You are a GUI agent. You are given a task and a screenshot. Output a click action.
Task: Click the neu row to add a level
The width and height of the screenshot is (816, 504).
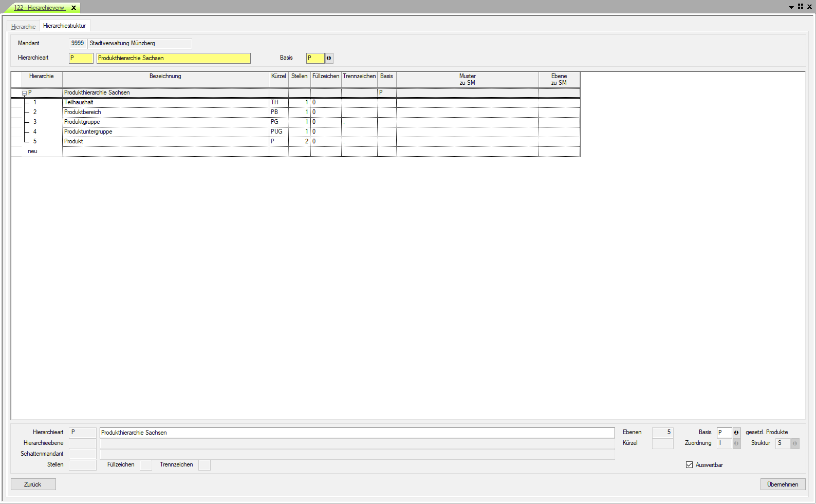(x=32, y=152)
